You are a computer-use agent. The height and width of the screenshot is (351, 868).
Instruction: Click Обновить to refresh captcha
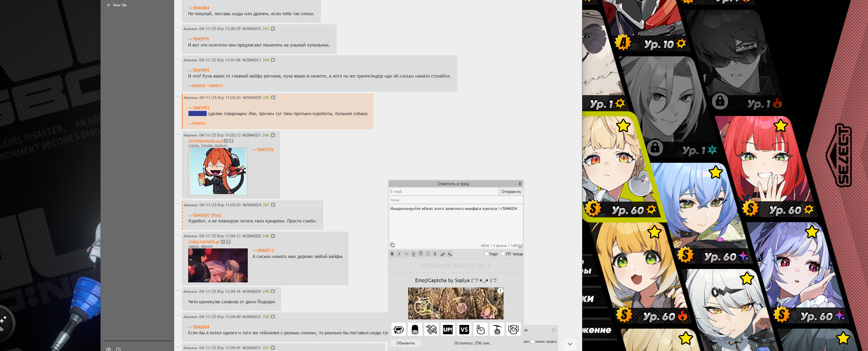[405, 343]
